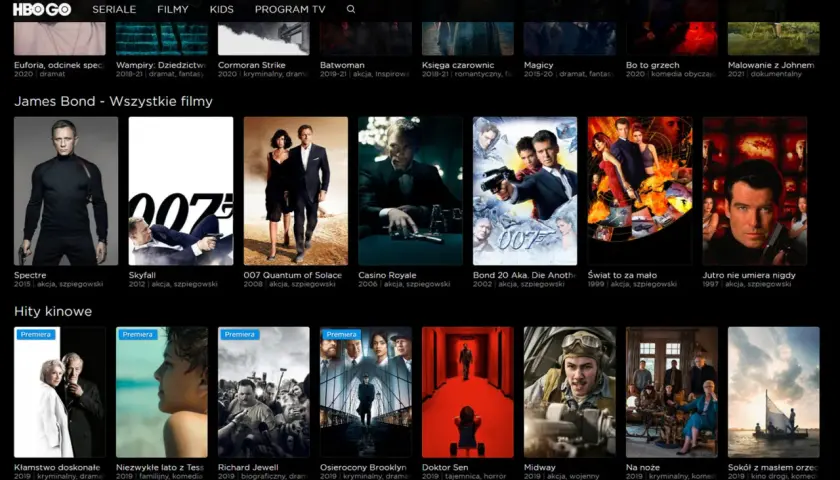The height and width of the screenshot is (480, 840).
Task: Open the Casino Royale poster
Action: tap(410, 191)
